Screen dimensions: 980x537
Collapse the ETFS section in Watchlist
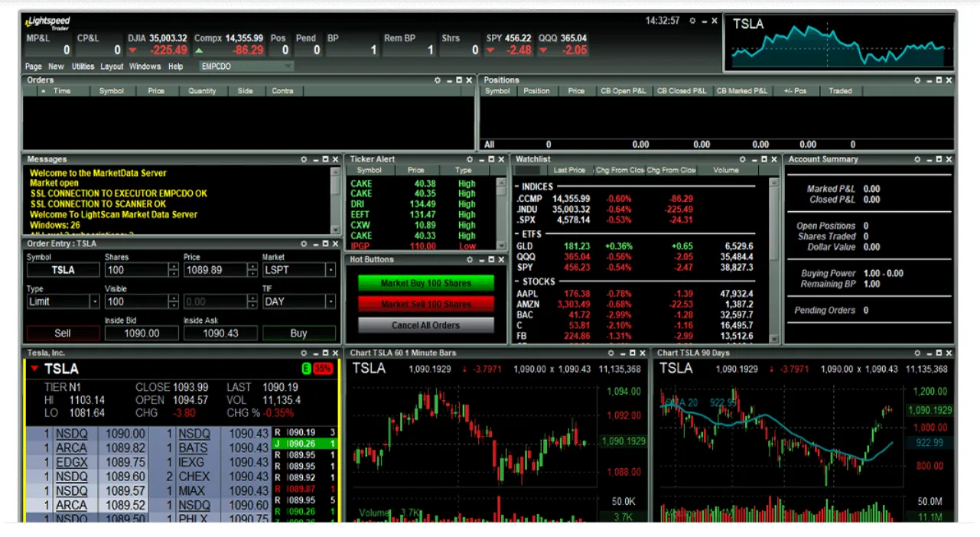517,234
